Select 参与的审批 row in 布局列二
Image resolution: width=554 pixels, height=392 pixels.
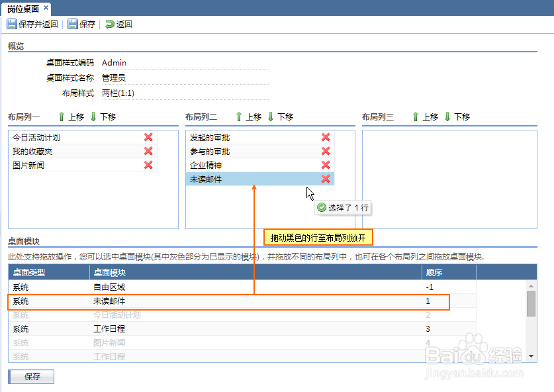(x=260, y=151)
